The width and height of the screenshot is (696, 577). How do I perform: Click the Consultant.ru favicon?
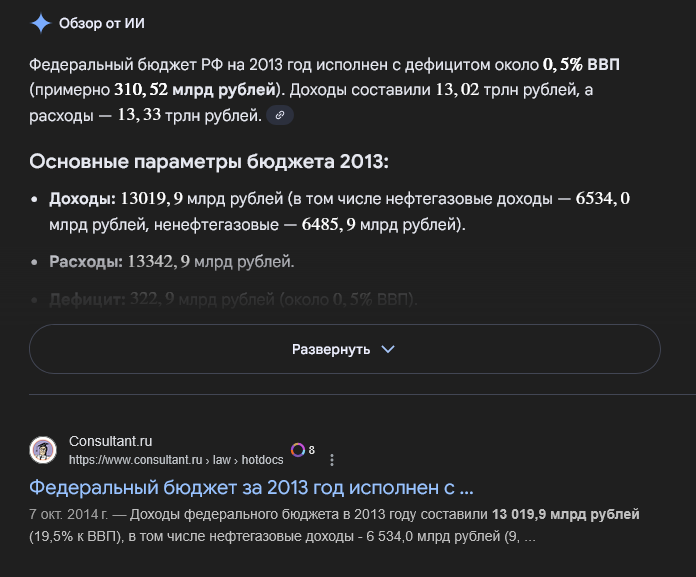pyautogui.click(x=43, y=450)
